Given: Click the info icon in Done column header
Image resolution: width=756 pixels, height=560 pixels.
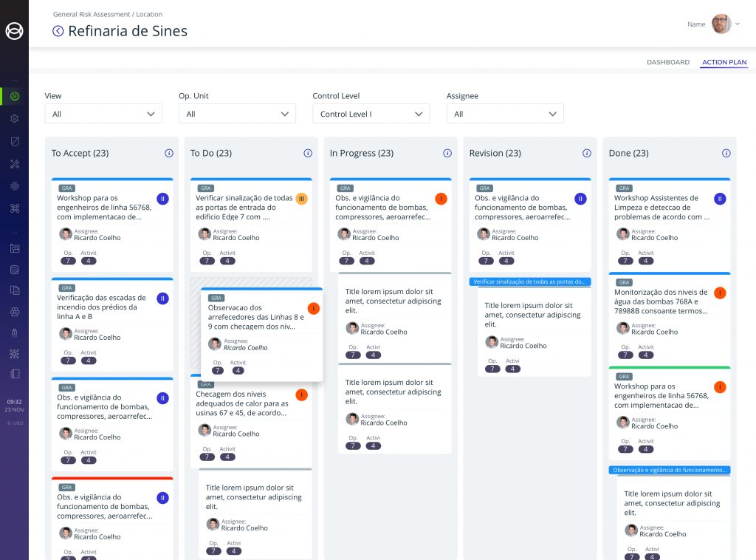Looking at the screenshot, I should pyautogui.click(x=726, y=153).
